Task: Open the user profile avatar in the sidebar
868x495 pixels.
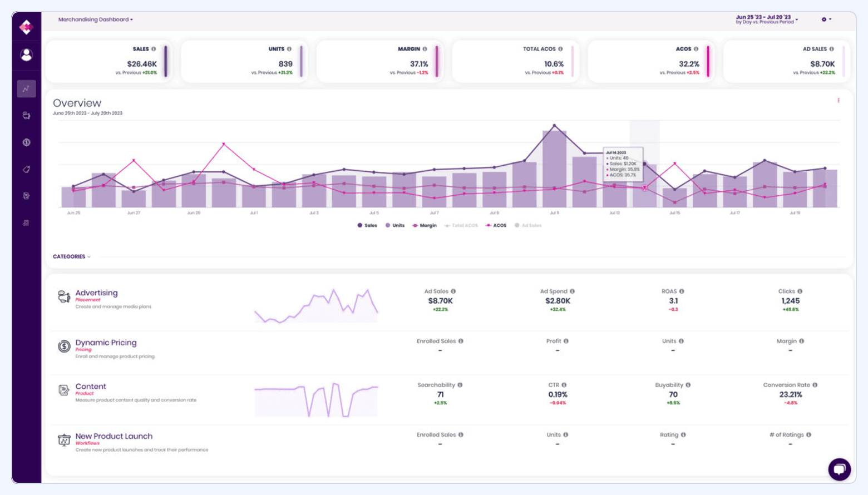Action: coord(26,55)
